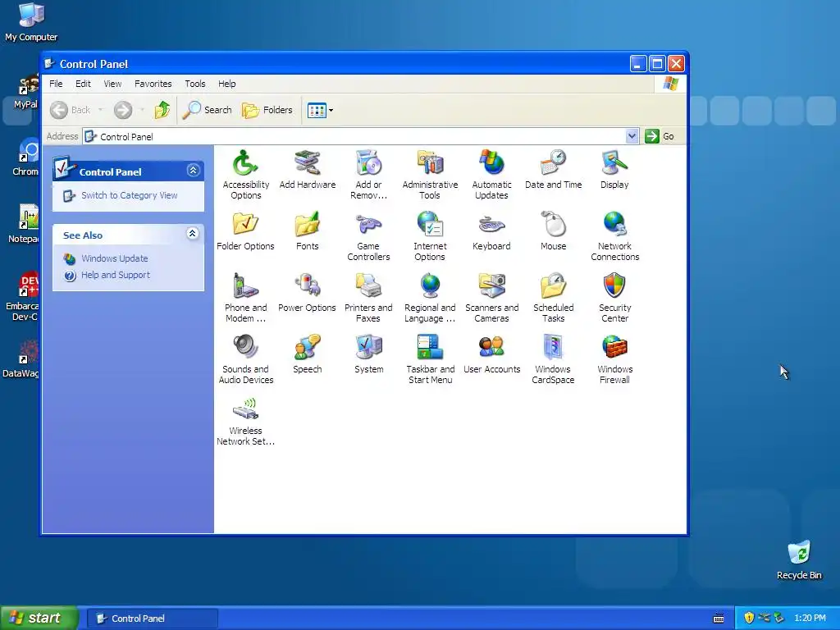
Task: Click Switch to Category View link
Action: point(129,195)
